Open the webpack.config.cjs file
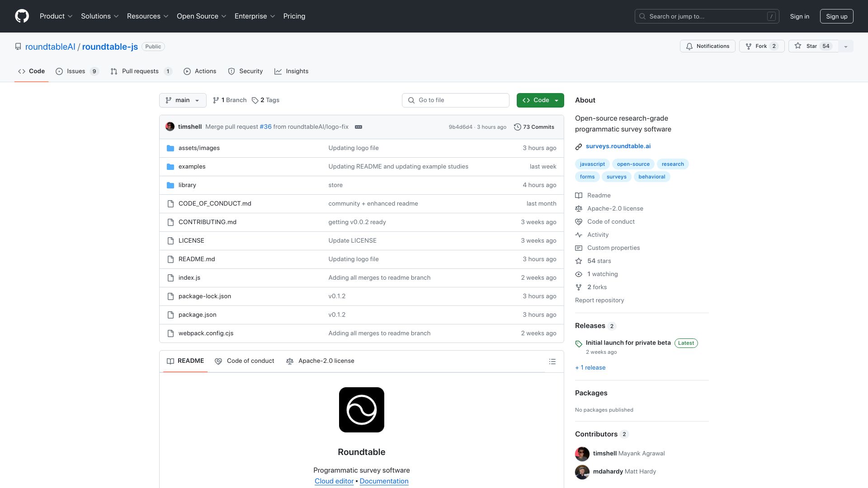Screen dimensions: 868x488 click(x=206, y=333)
